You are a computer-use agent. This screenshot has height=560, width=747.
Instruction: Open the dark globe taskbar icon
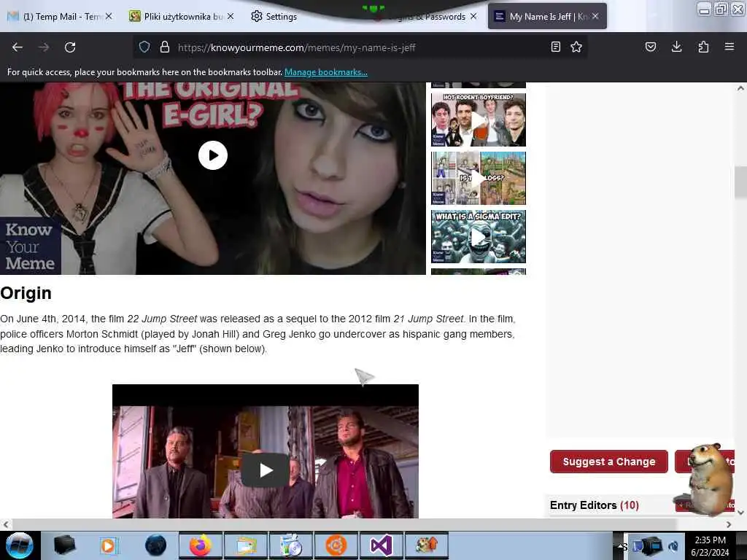(155, 545)
